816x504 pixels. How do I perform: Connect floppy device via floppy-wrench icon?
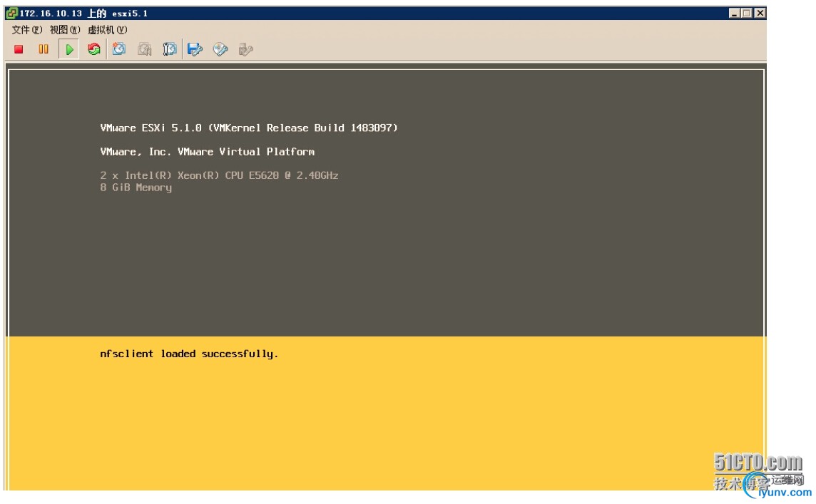(x=195, y=49)
